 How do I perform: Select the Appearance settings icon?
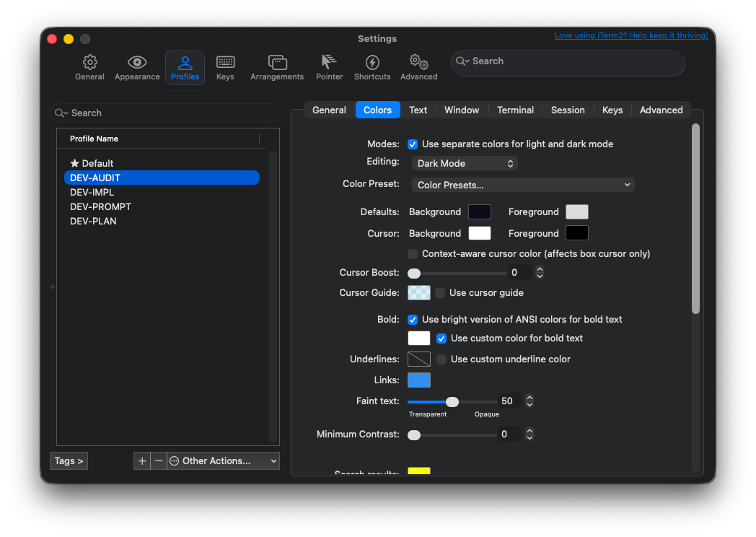[x=137, y=66]
